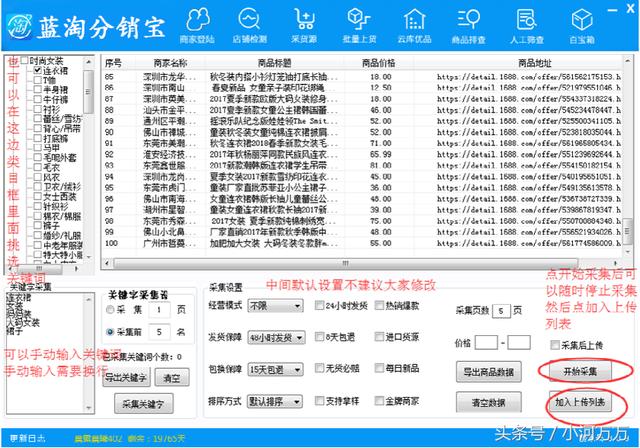Viewport: 640px width, 448px height.
Task: Click the 商家名称 column header
Action: [x=170, y=63]
